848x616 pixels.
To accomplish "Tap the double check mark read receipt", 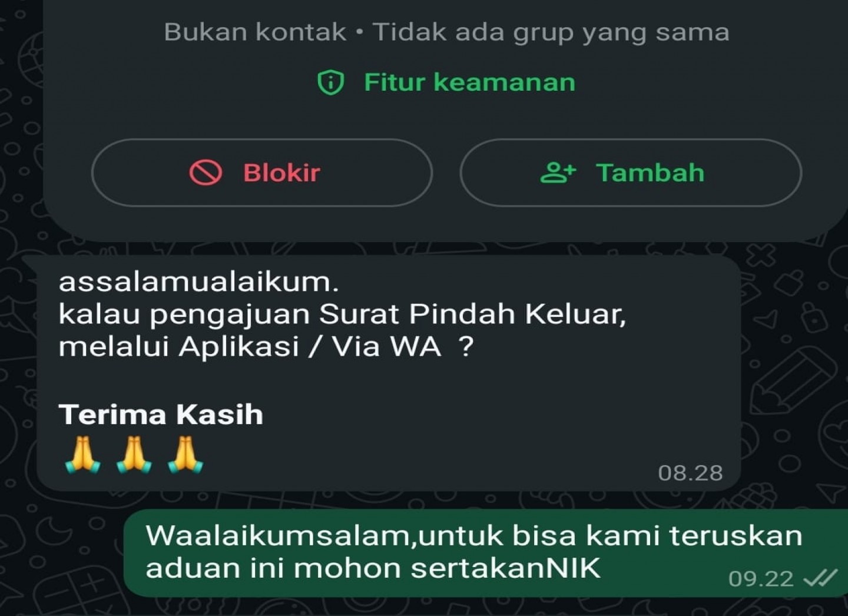I will [820, 578].
